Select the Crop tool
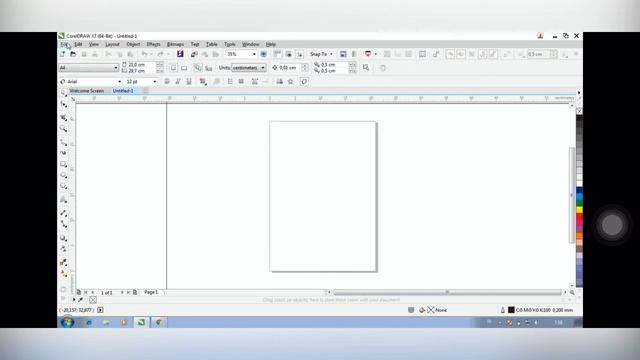Viewport: 640px width, 360px height. [x=63, y=118]
